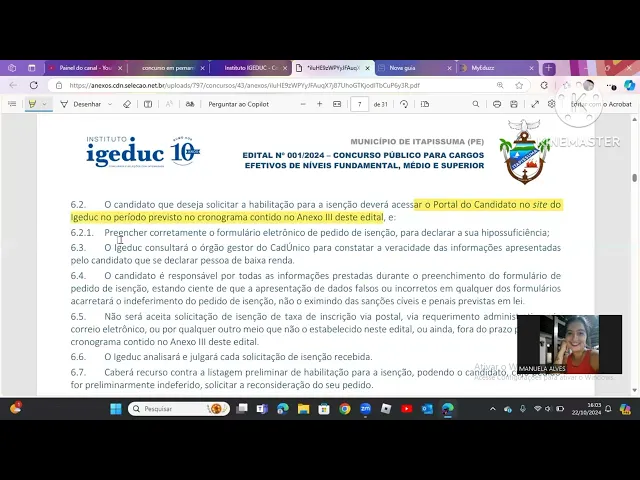Zoom out with the minus icon
The width and height of the screenshot is (640, 480).
[303, 104]
